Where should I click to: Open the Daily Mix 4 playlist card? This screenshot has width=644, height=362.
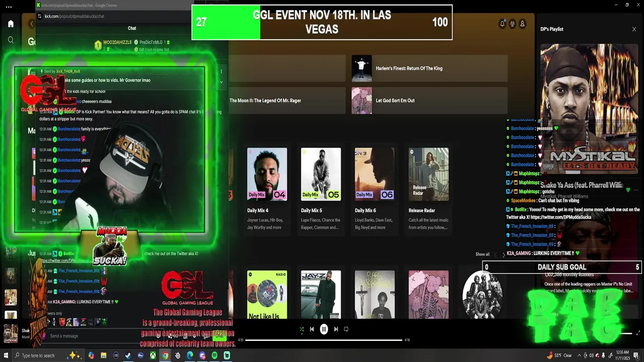tap(267, 189)
